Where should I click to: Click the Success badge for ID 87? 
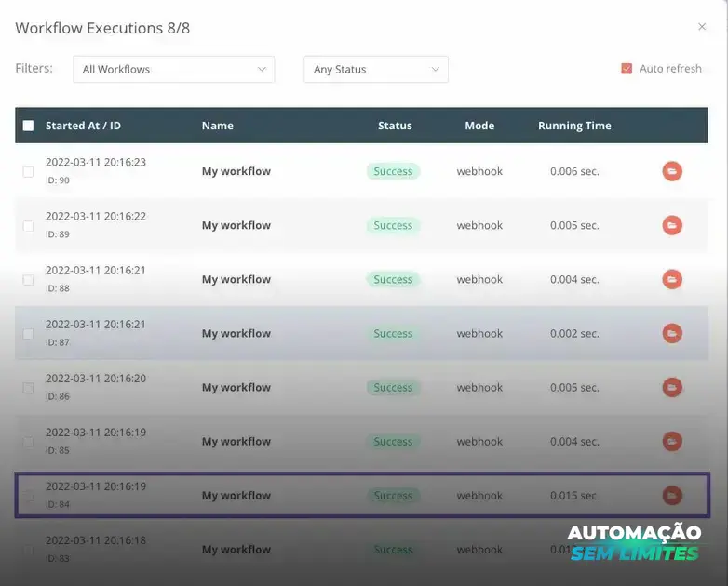pos(393,334)
